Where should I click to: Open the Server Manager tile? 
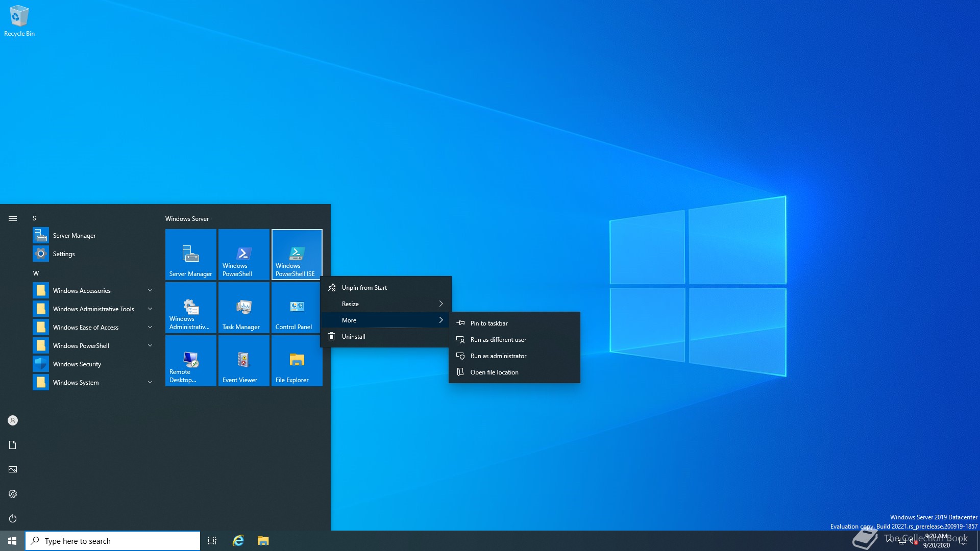190,254
